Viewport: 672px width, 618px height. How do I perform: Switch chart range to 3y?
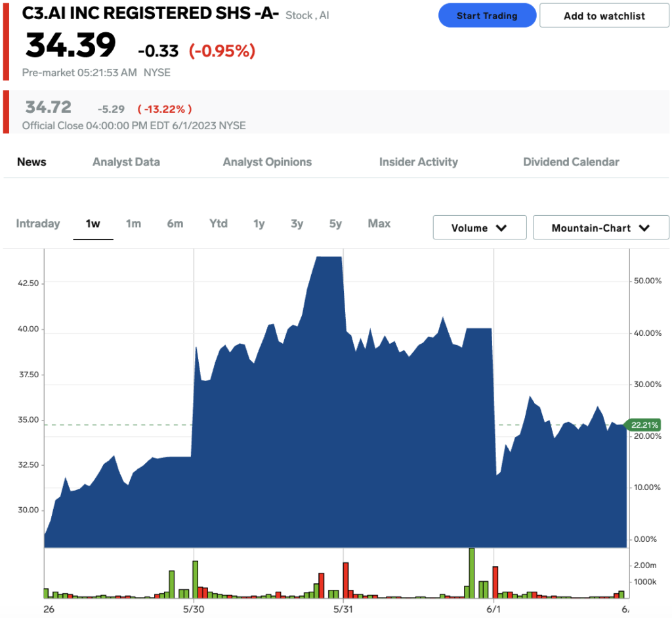click(x=297, y=223)
